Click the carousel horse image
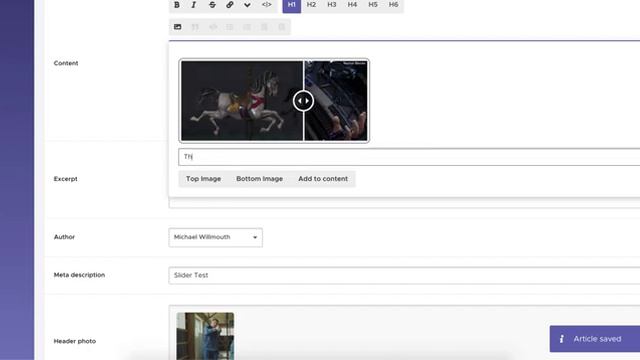640x360 pixels. coord(242,101)
